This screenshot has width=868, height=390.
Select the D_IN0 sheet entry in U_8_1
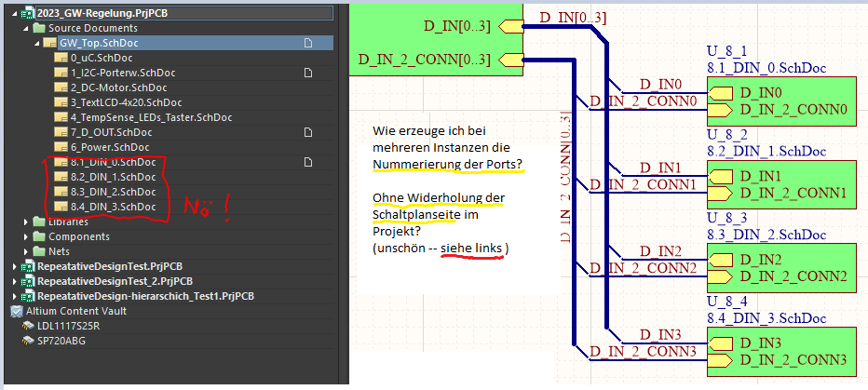(720, 92)
